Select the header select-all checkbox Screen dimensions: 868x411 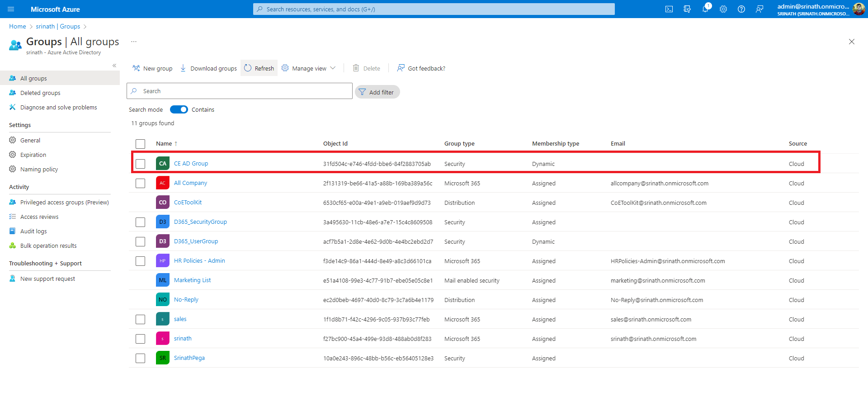click(141, 144)
